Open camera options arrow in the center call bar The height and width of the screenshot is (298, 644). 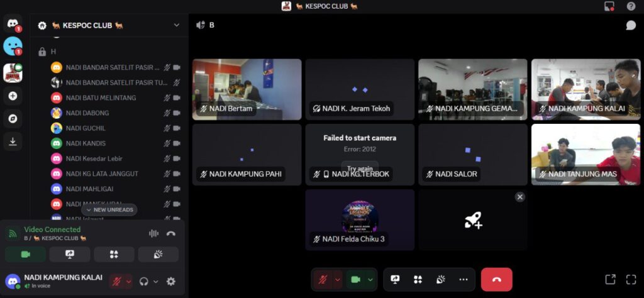pyautogui.click(x=370, y=279)
